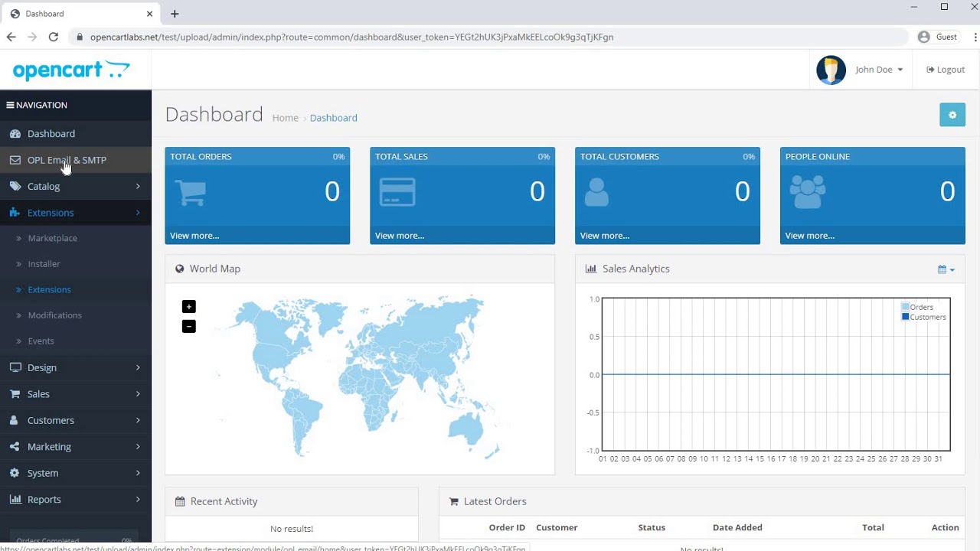The width and height of the screenshot is (980, 551).
Task: Expand the Marketing menu
Action: click(76, 447)
